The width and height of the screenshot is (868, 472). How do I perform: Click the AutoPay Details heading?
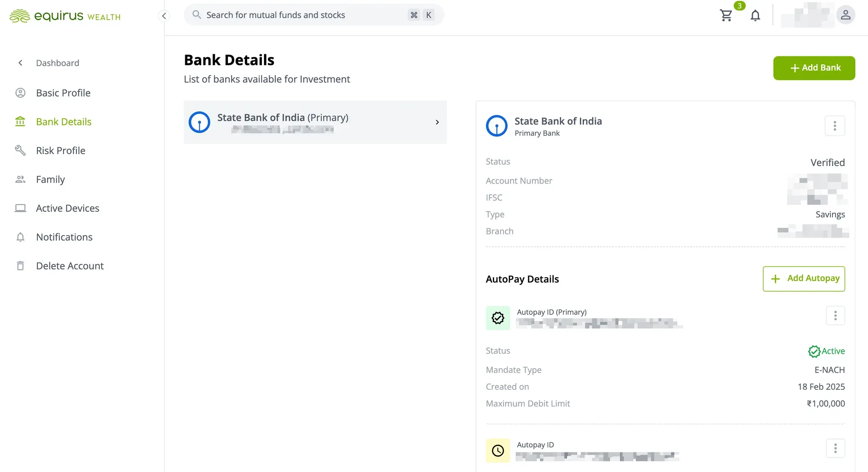522,279
